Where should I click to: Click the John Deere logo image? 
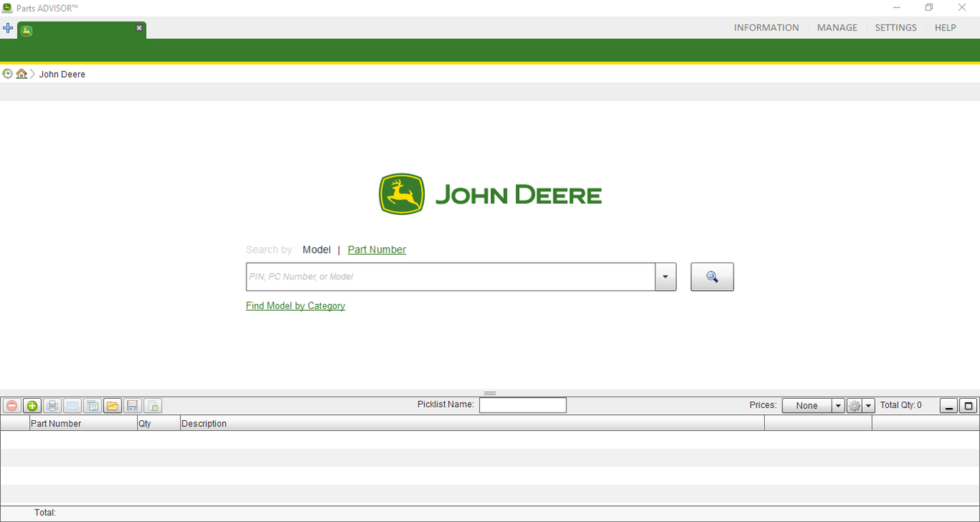click(490, 194)
